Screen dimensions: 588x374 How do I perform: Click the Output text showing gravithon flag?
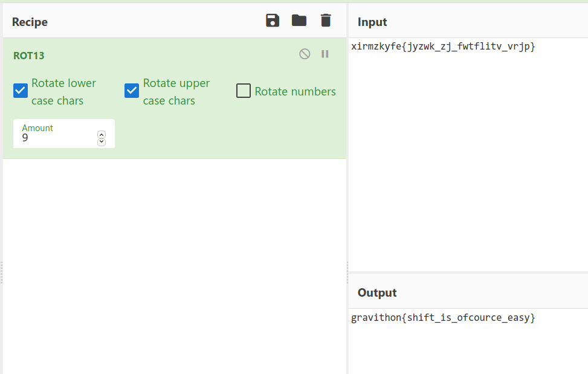[x=443, y=318]
